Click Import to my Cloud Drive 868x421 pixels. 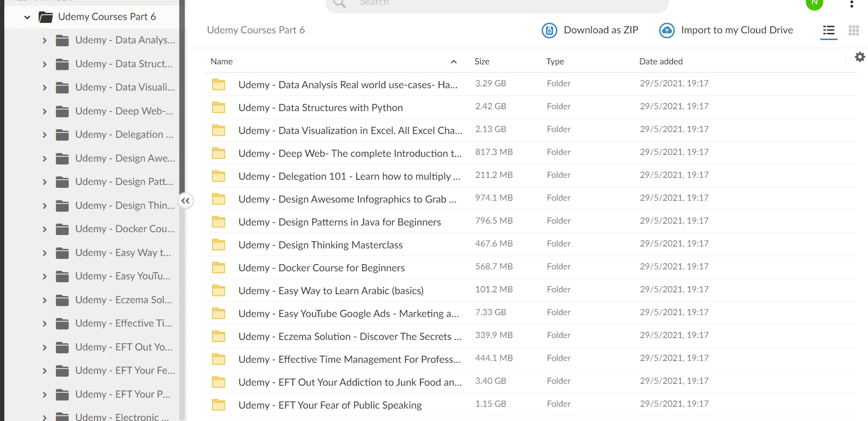point(726,30)
